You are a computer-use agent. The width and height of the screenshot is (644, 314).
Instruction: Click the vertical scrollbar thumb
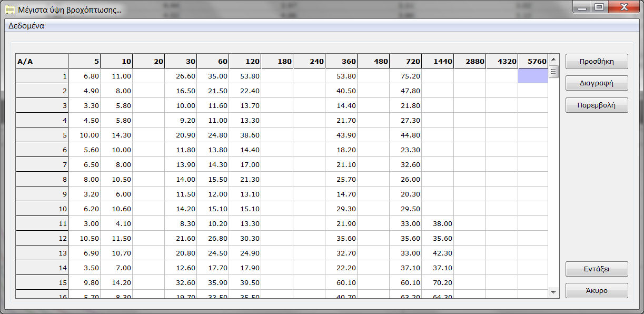point(553,72)
